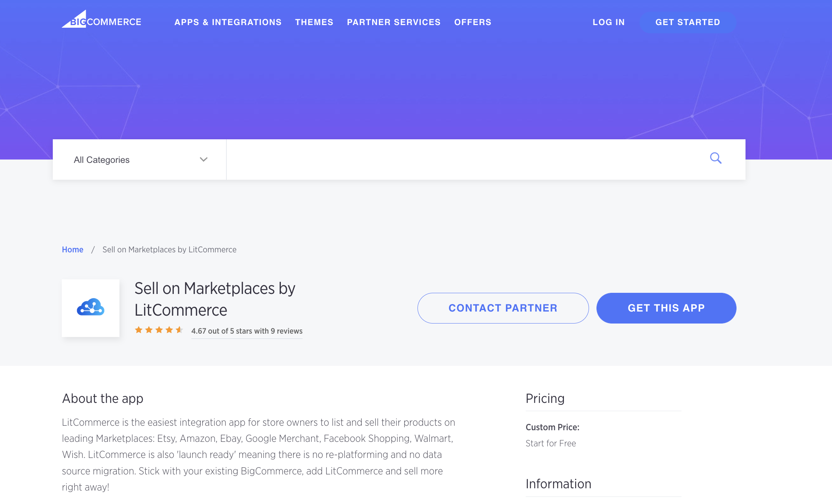
Task: Click the LitCommerce cloud sync app icon
Action: click(x=91, y=308)
